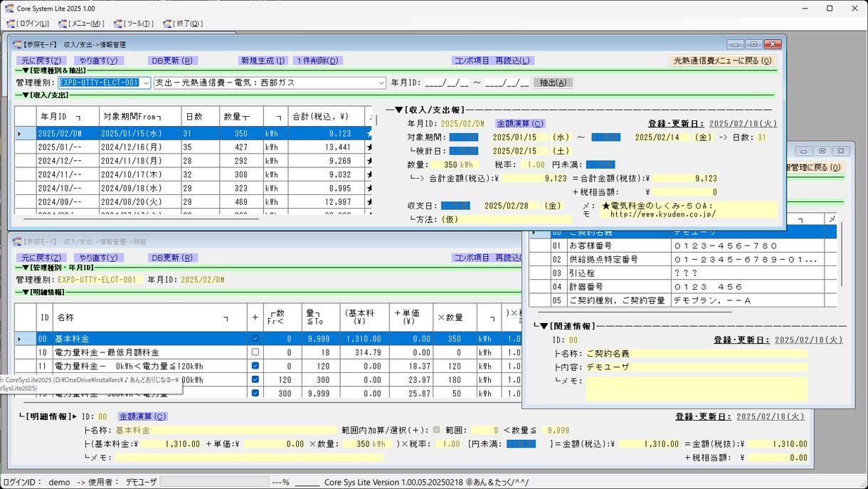Open the 支出-光熱通信費-電気:西部ガス dropdown
868x489 pixels.
[381, 83]
